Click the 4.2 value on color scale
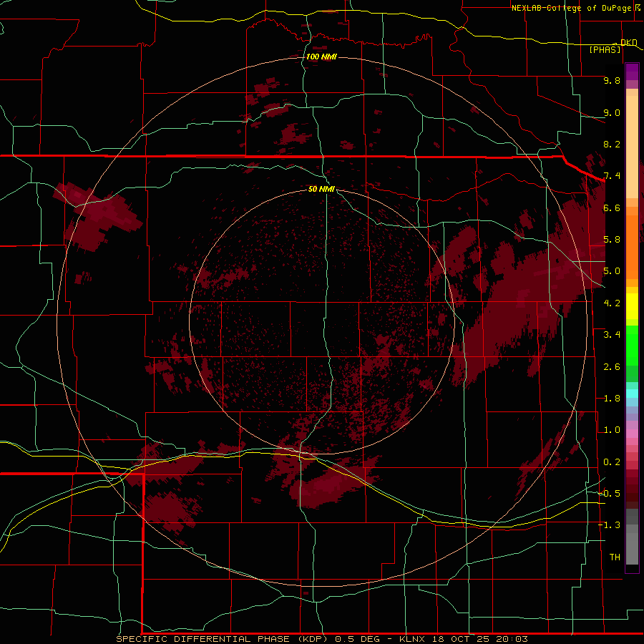 pyautogui.click(x=612, y=303)
